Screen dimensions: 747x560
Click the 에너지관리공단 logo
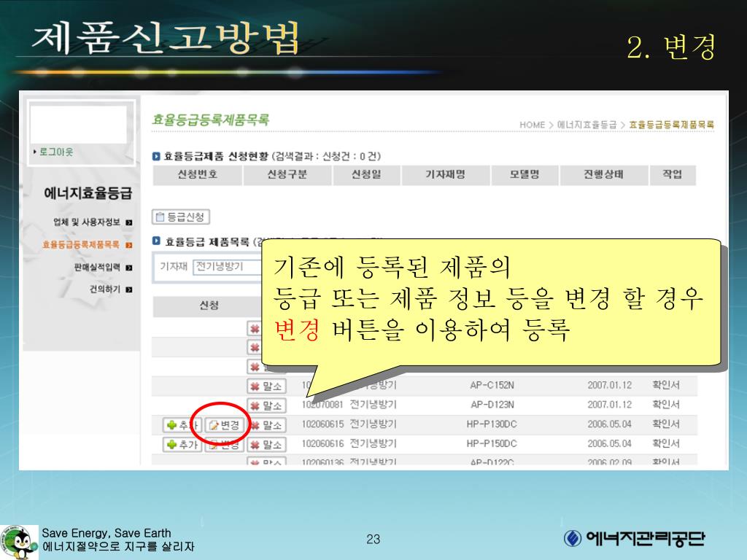coord(634,539)
